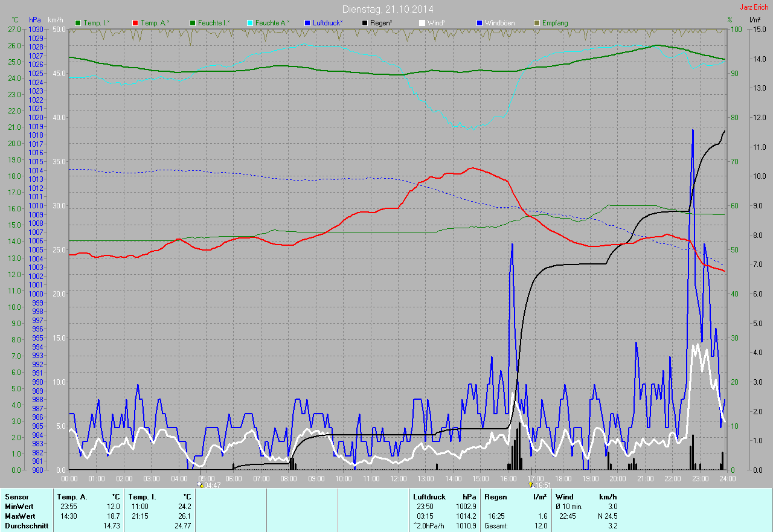Select the "Feuchte I.*" legend label

tap(214, 23)
